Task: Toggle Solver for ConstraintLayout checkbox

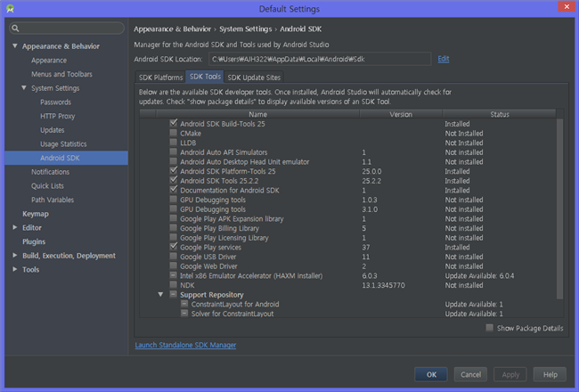Action: (184, 314)
